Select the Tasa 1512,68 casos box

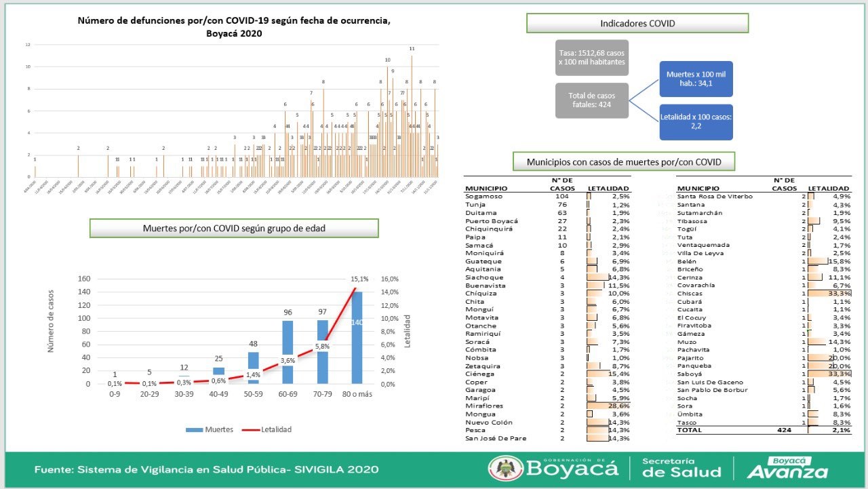591,58
